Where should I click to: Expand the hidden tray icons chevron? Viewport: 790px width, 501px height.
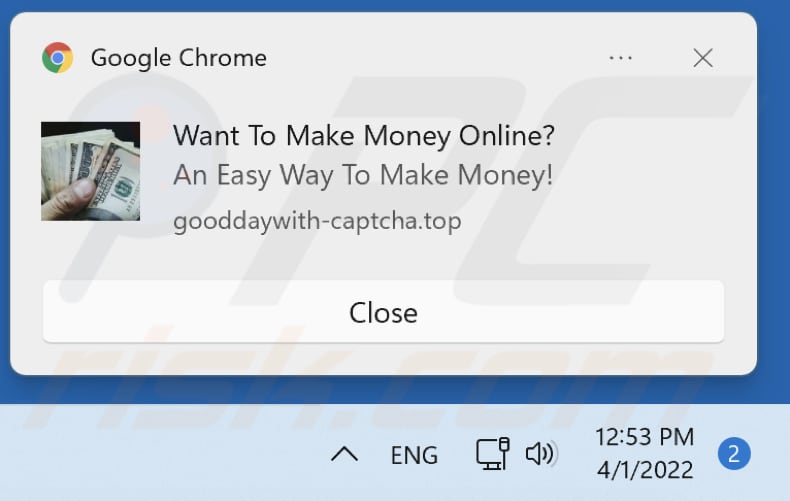(x=345, y=454)
